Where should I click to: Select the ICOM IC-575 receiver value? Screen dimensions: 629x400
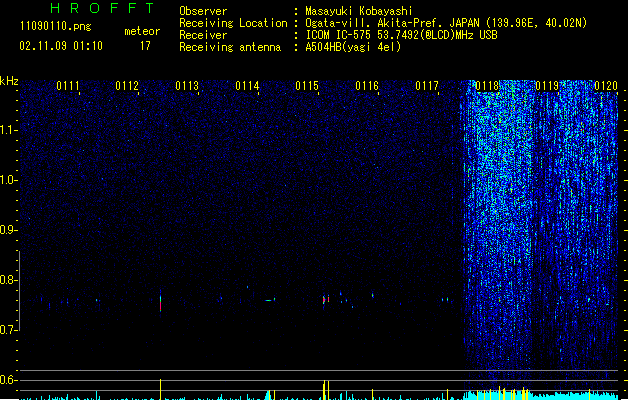tap(402, 35)
